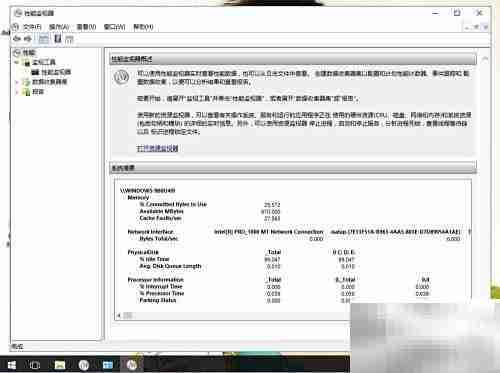500x373 pixels.
Task: Open the 帮助(H) menu
Action: 143,27
